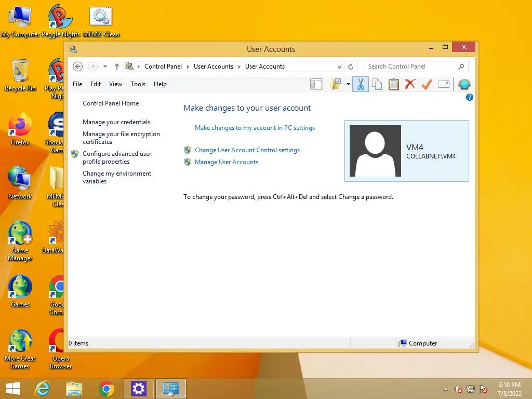Click the Paste clipboard toolbar icon
Viewport: 532px width, 399px height.
394,84
